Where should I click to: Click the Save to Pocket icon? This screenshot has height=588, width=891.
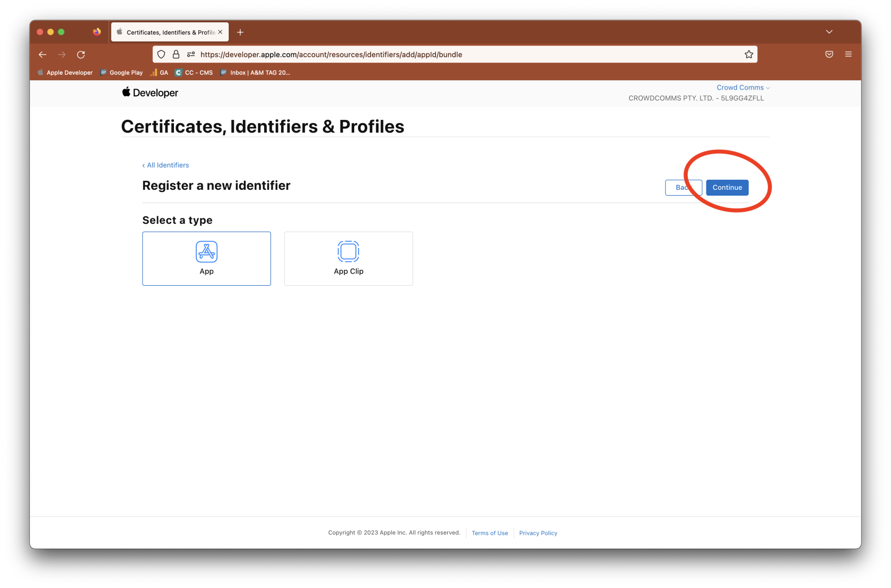point(829,55)
